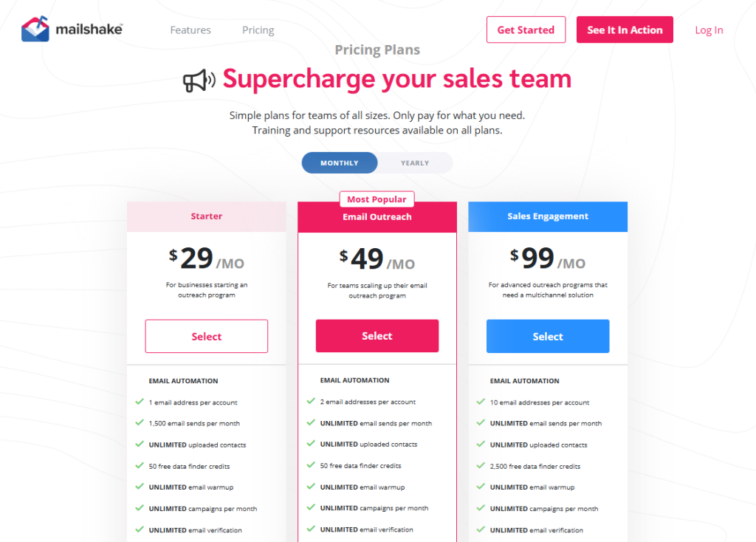Image resolution: width=756 pixels, height=542 pixels.
Task: Click the checkmark beside 10 email addresses per account
Action: tap(481, 402)
